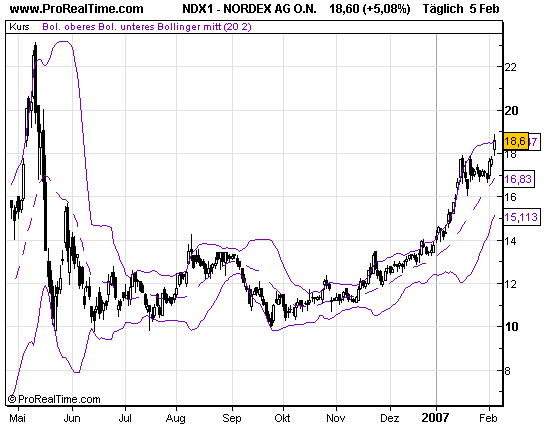Click the 15,113 lower band value box

coord(521,217)
